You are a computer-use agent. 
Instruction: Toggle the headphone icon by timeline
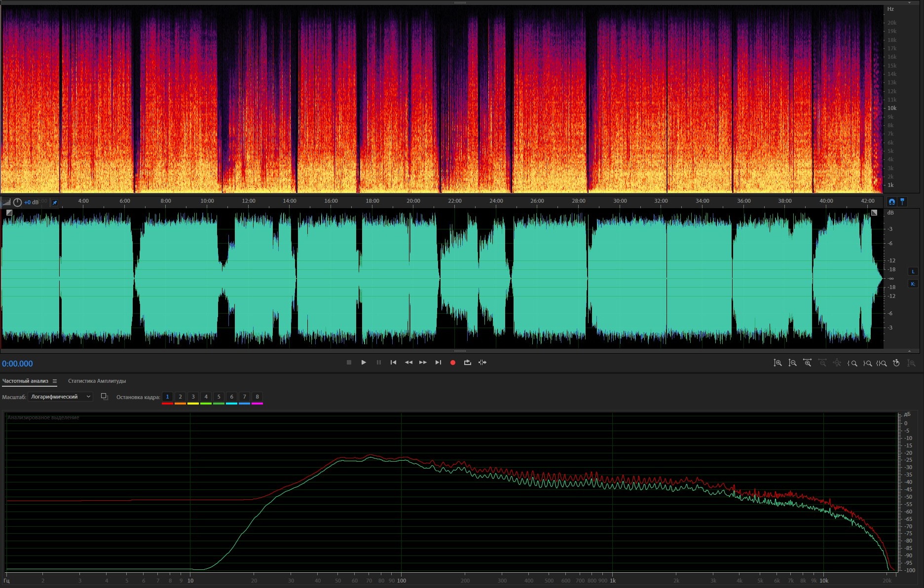[x=891, y=201]
